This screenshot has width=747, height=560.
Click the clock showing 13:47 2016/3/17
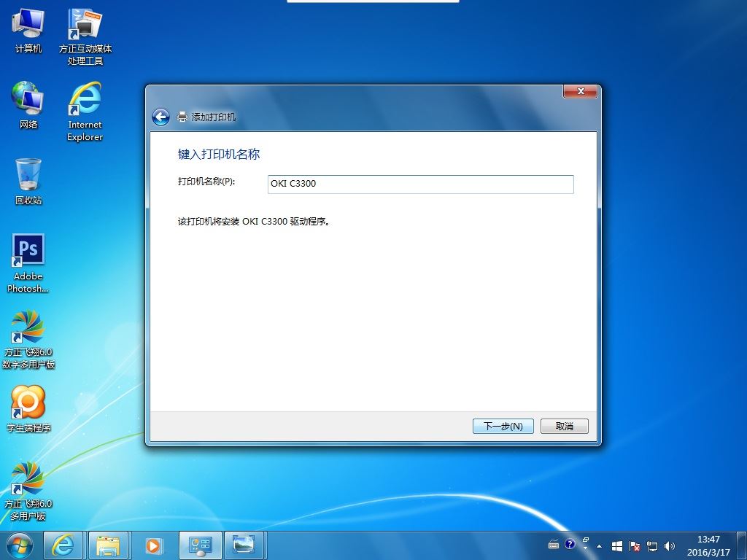click(x=708, y=545)
